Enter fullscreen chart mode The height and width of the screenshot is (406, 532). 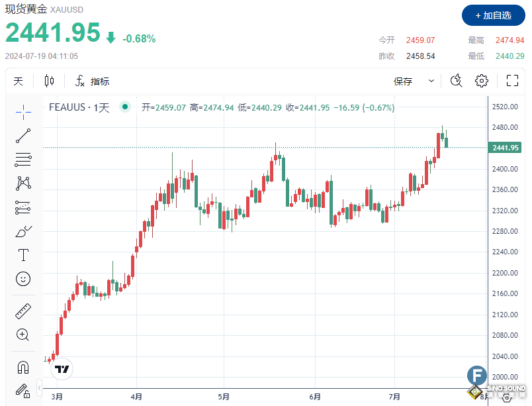pos(512,81)
